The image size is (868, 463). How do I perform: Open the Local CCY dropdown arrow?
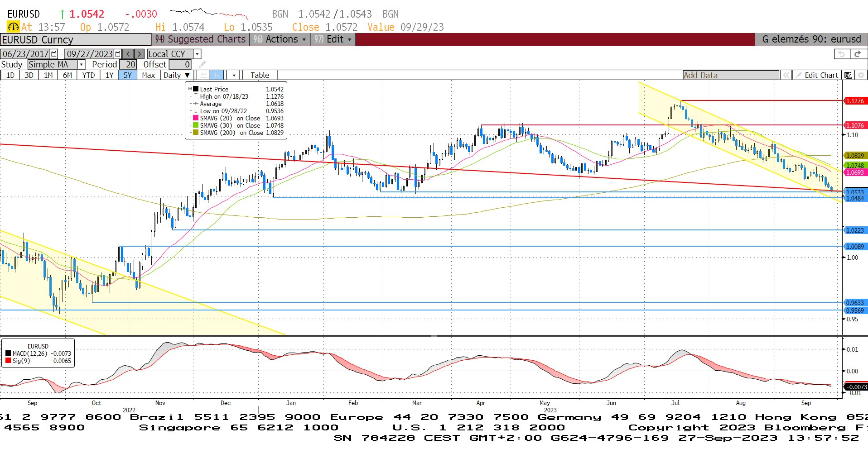tap(197, 54)
